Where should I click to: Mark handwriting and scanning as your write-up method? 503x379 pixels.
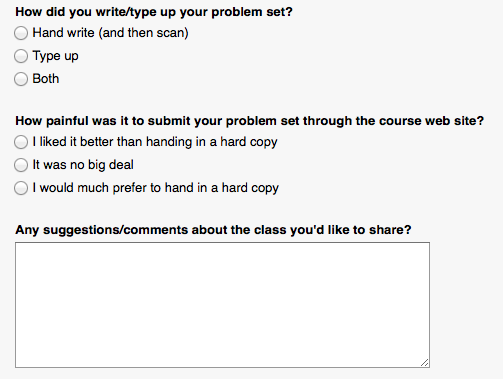point(21,33)
